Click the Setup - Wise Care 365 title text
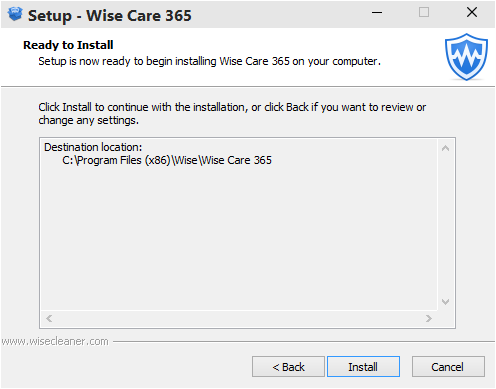This screenshot has width=496, height=389. pos(110,15)
